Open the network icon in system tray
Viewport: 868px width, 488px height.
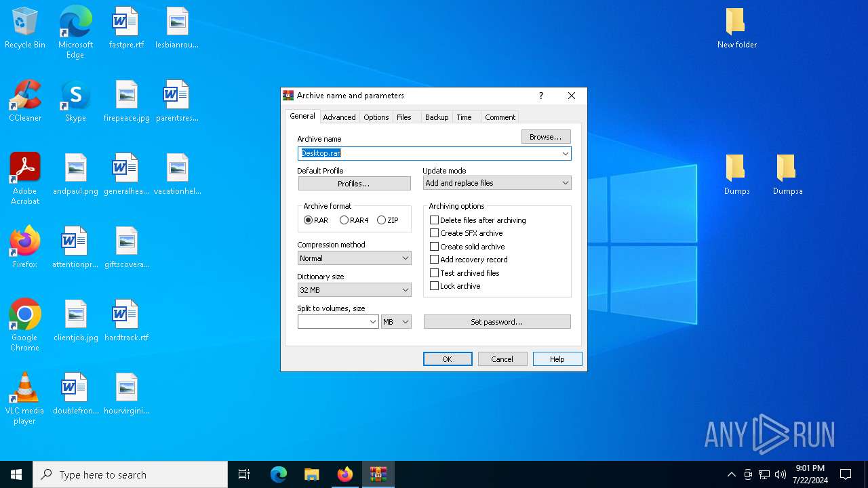pos(764,474)
